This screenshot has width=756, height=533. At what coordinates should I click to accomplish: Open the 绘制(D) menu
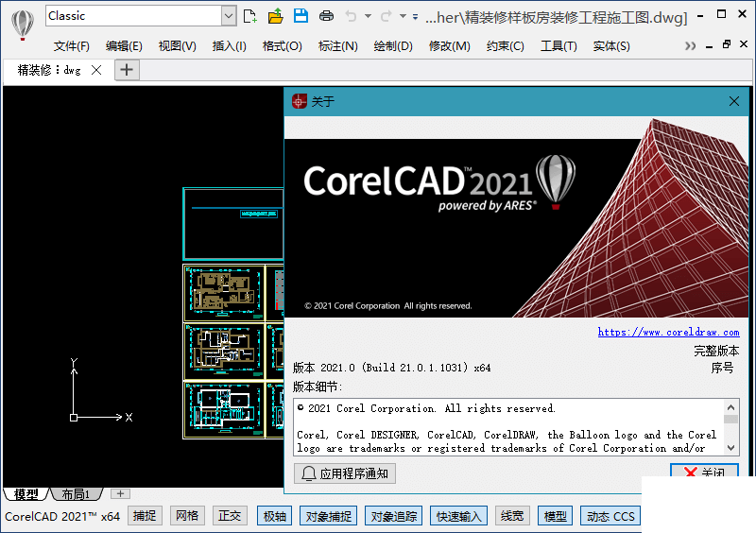point(393,46)
